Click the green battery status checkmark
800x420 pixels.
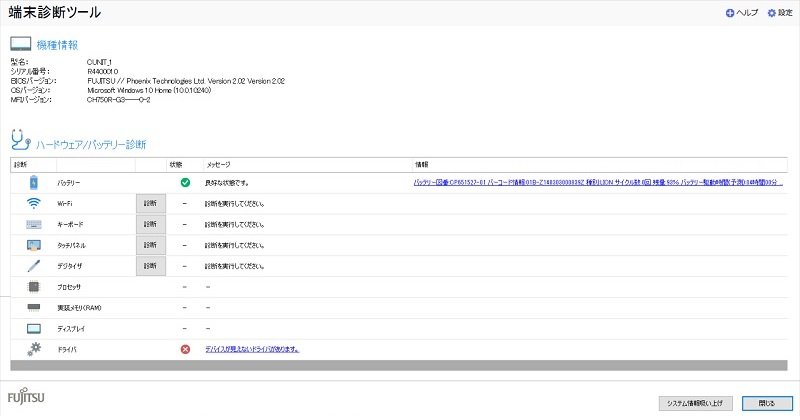tap(185, 182)
